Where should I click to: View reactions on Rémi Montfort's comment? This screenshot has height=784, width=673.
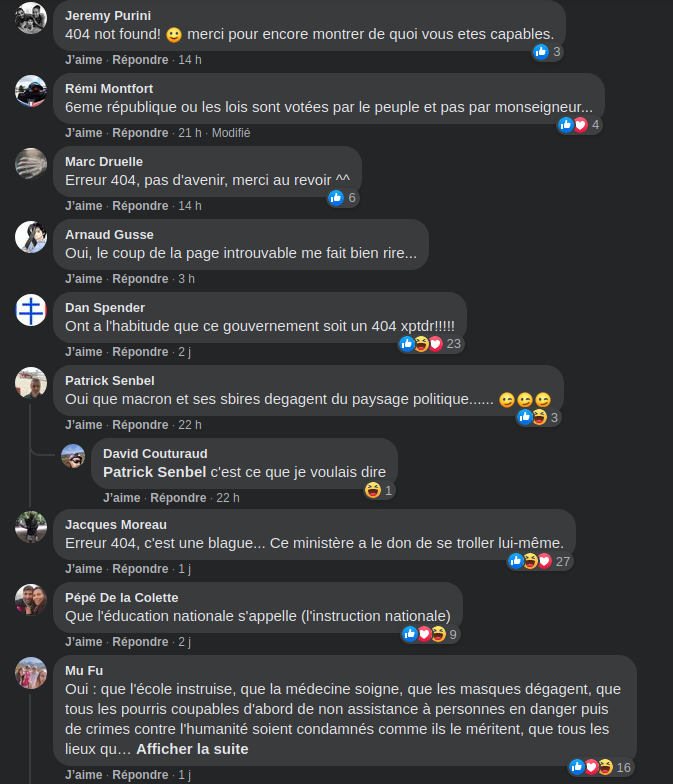[x=580, y=124]
